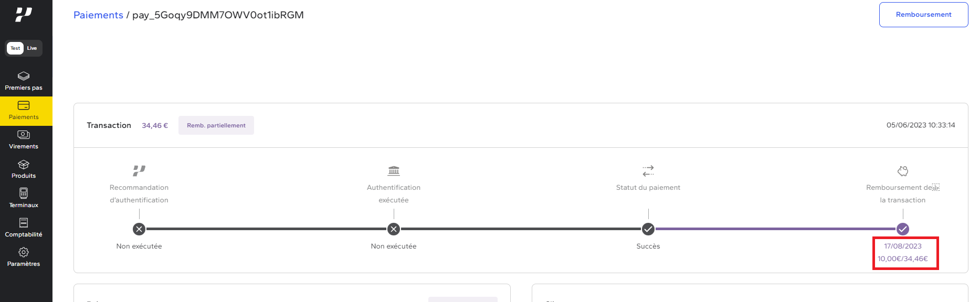The image size is (980, 302).
Task: Open the Produits box icon
Action: [24, 164]
